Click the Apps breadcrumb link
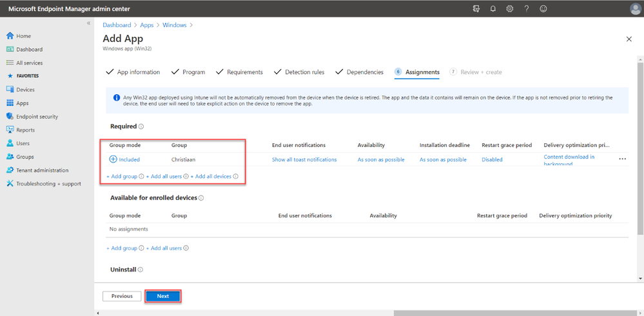The image size is (644, 316). [x=146, y=25]
